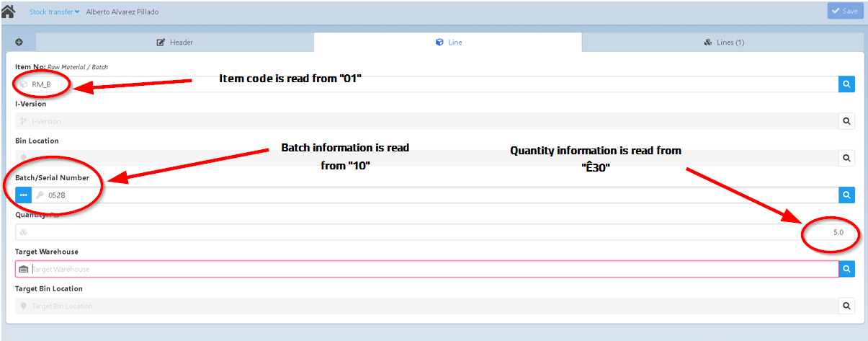Open the Lines (1) tab
Viewport: 868px width, 341px height.
coord(723,43)
